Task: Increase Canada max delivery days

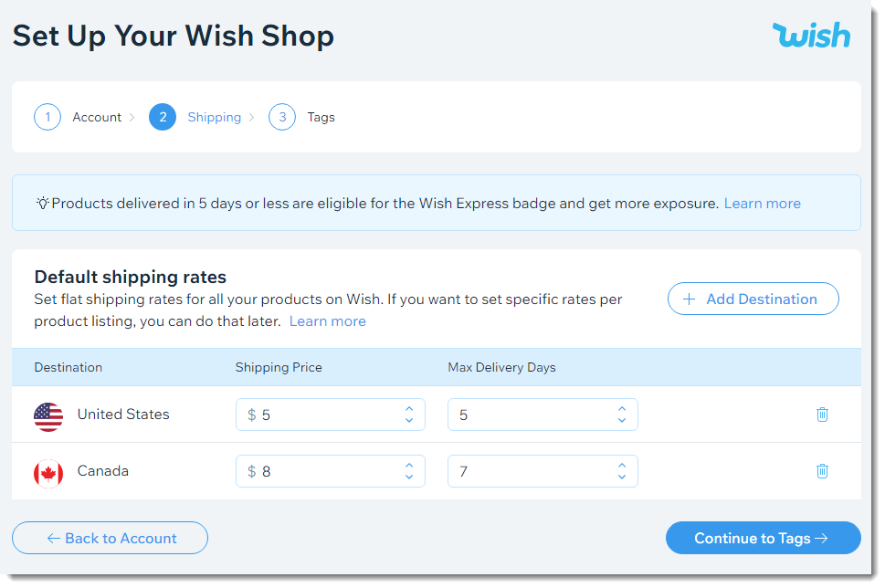Action: pos(621,465)
